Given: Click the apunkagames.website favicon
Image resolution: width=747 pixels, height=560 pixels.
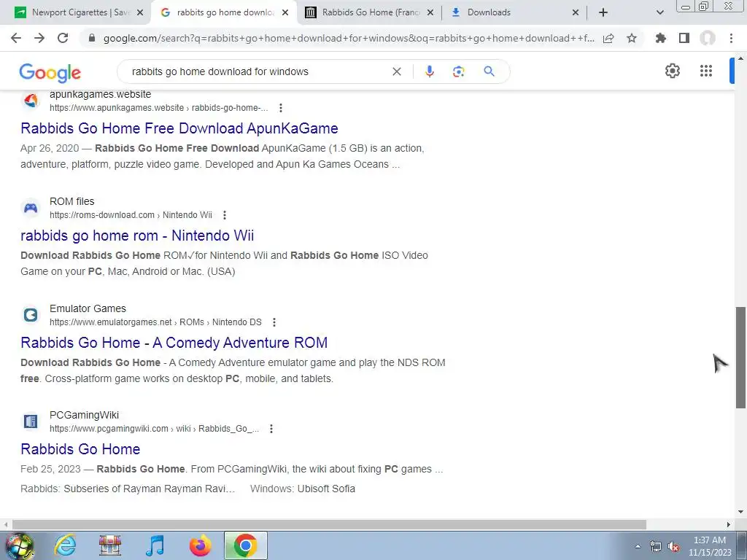Looking at the screenshot, I should click(x=31, y=101).
